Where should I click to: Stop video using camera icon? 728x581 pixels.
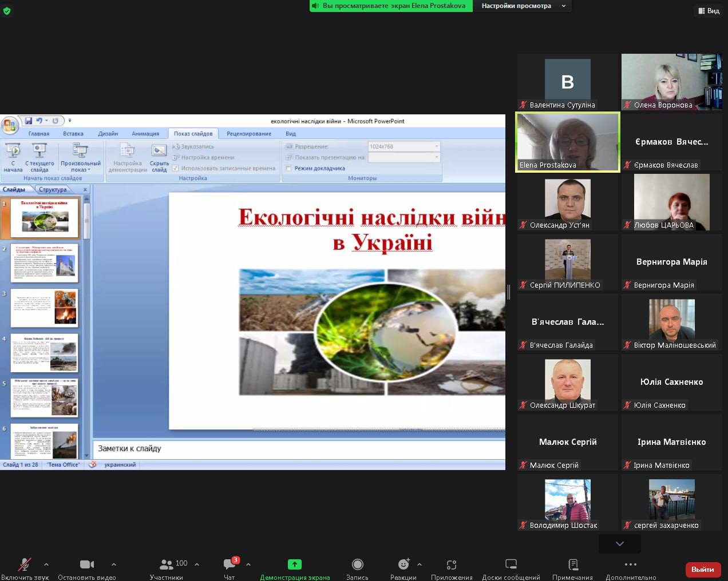[87, 565]
